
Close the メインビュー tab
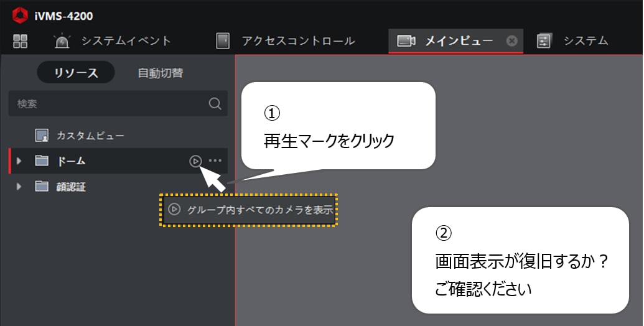coord(511,40)
